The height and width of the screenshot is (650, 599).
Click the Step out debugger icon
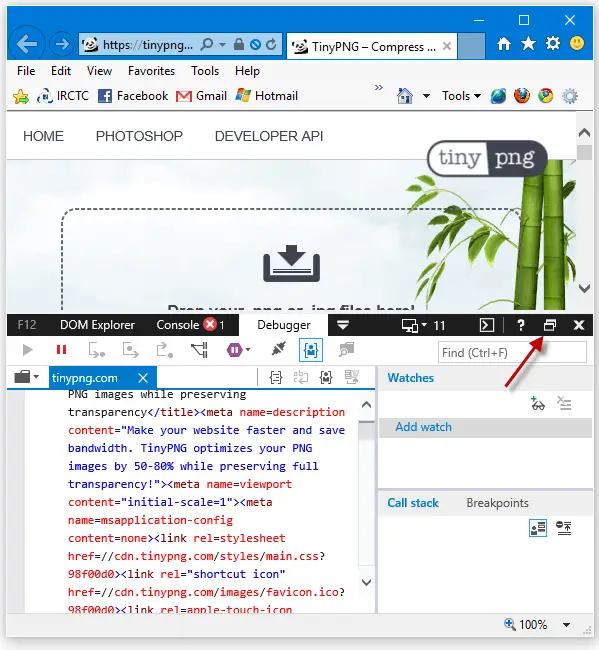point(165,350)
